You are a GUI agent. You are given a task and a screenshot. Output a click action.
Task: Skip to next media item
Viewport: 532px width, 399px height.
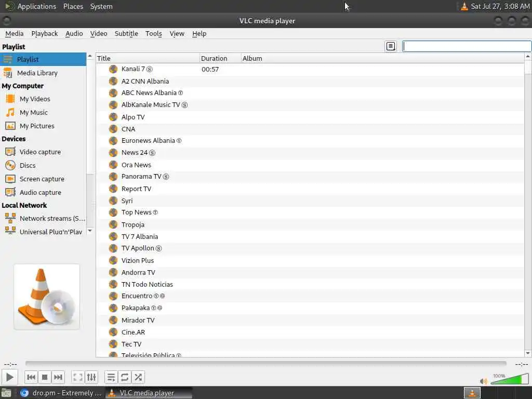[58, 377]
